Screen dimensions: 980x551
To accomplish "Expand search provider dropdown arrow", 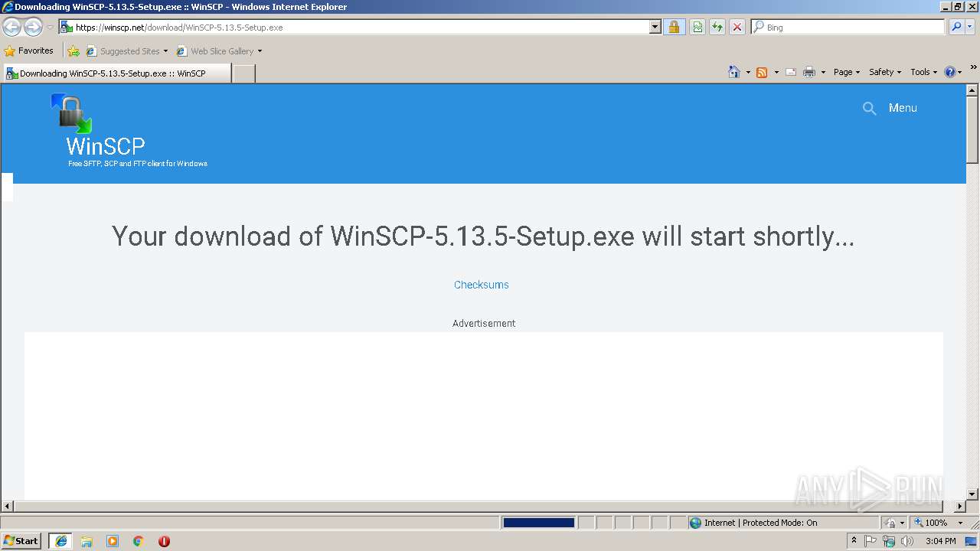I will pos(971,27).
